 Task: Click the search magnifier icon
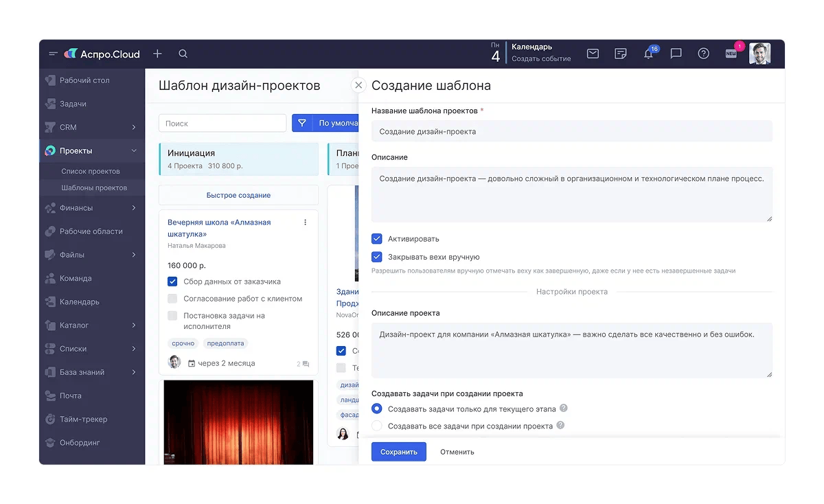coord(183,54)
